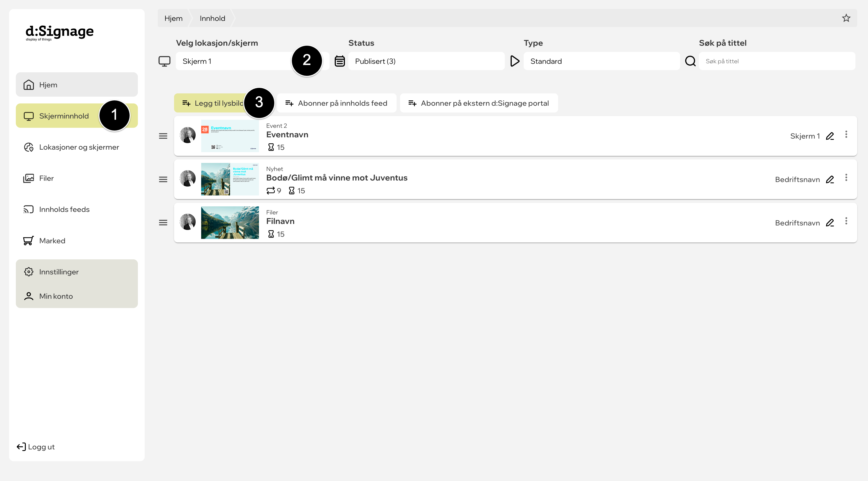Open the Standard type dropdown
Viewport: 868px width, 481px height.
coord(602,61)
